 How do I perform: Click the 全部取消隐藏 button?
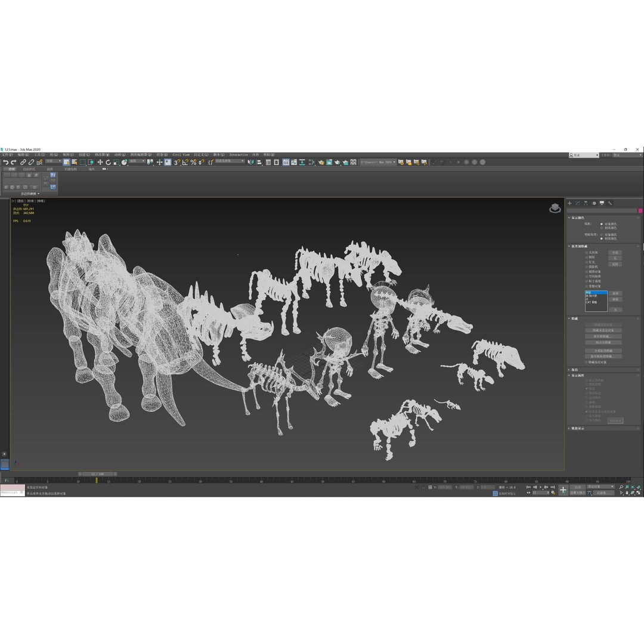point(603,351)
